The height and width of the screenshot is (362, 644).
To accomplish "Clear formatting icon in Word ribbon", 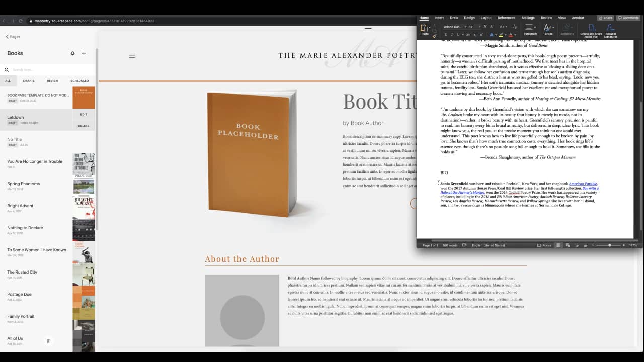I will 515,27.
